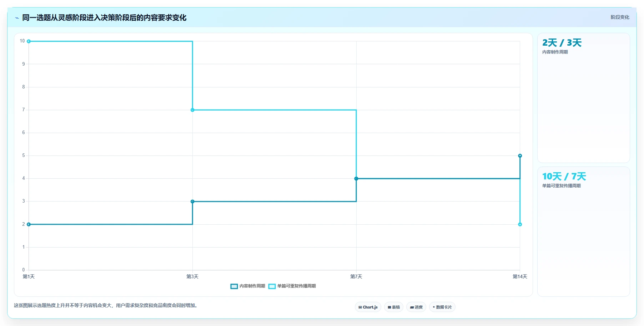The height and width of the screenshot is (326, 644).
Task: Click the dark-teal data point at value 4 on 第7天
Action: 356,179
